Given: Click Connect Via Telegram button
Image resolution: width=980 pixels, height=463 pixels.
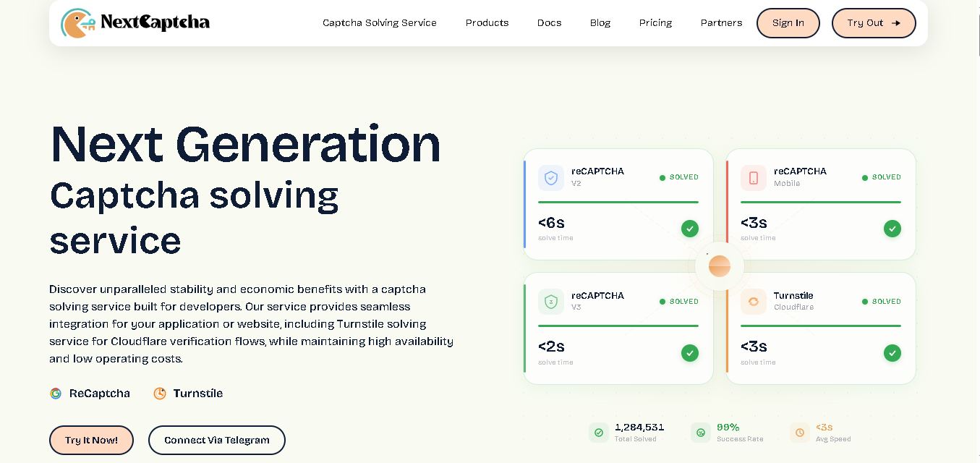Looking at the screenshot, I should click(x=217, y=440).
